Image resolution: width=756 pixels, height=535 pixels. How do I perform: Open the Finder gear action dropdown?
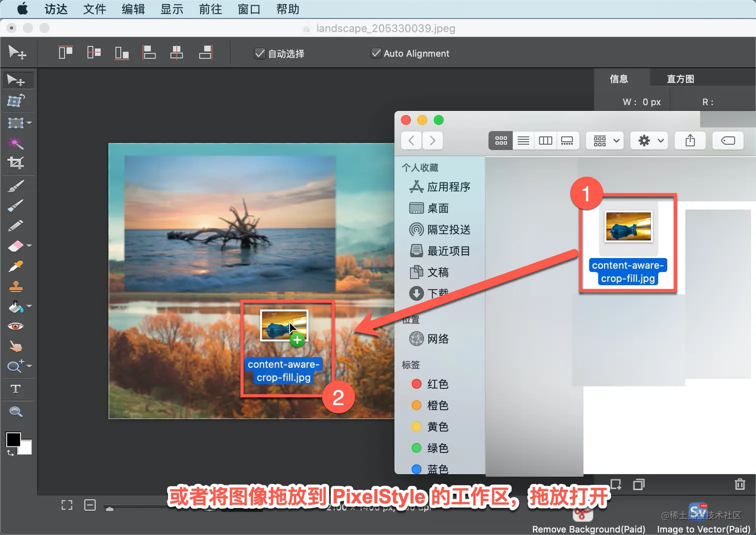tap(649, 140)
